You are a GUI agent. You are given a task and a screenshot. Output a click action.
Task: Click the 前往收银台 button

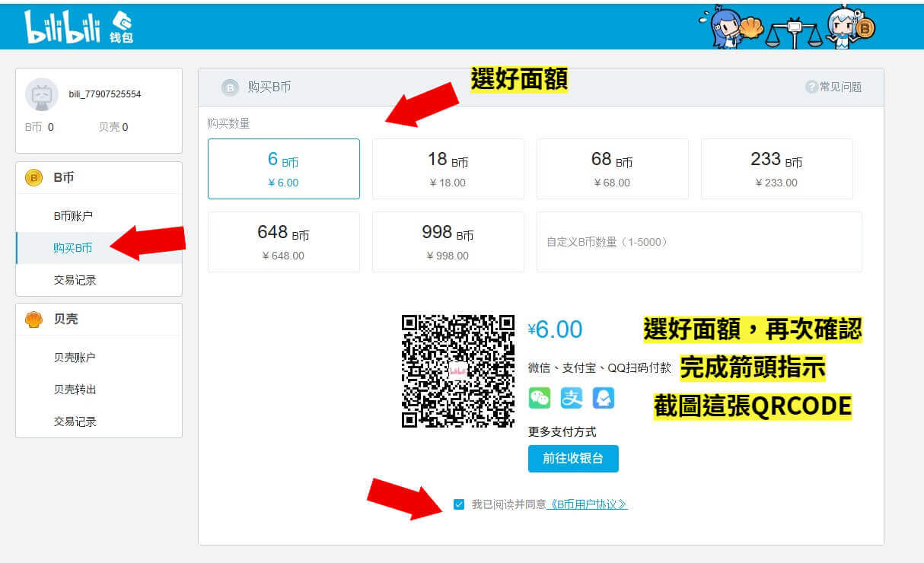tap(573, 459)
